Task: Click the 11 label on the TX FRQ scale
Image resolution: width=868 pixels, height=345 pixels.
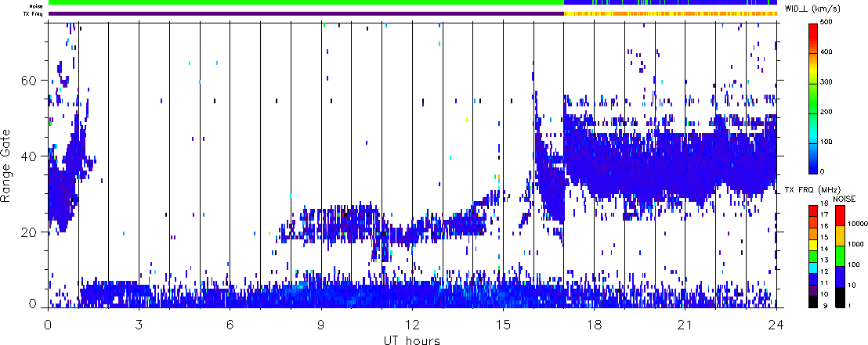Action: (825, 283)
